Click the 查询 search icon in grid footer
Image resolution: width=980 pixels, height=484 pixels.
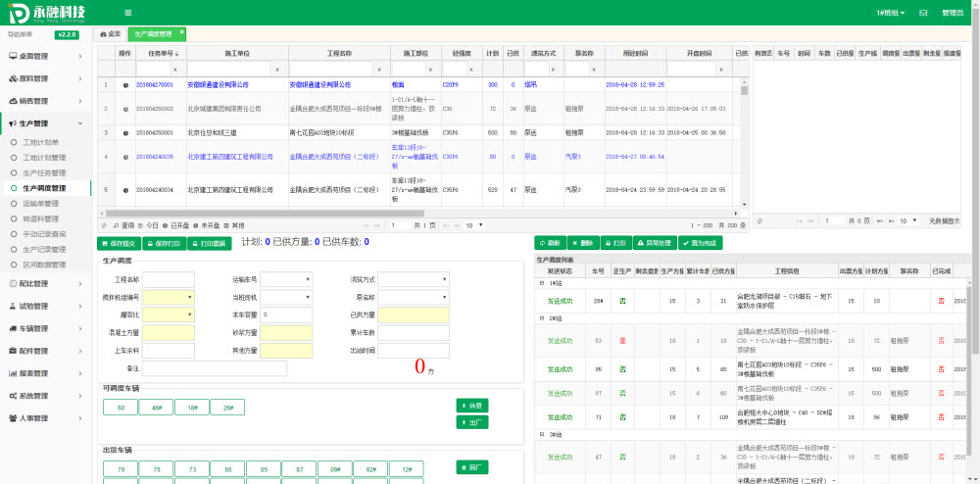point(117,225)
